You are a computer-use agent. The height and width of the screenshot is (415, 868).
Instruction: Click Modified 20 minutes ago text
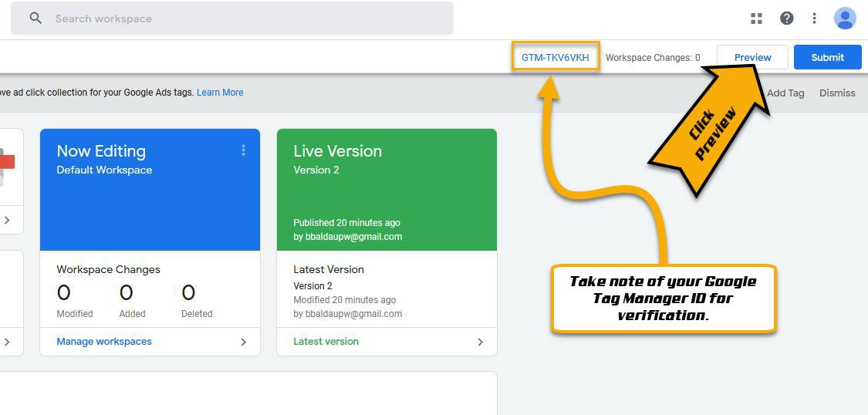(x=344, y=300)
